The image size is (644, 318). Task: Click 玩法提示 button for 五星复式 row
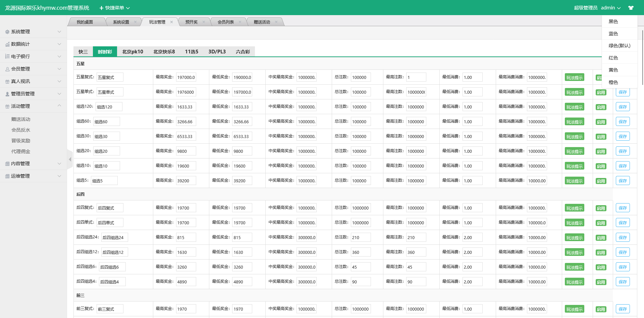pyautogui.click(x=574, y=78)
